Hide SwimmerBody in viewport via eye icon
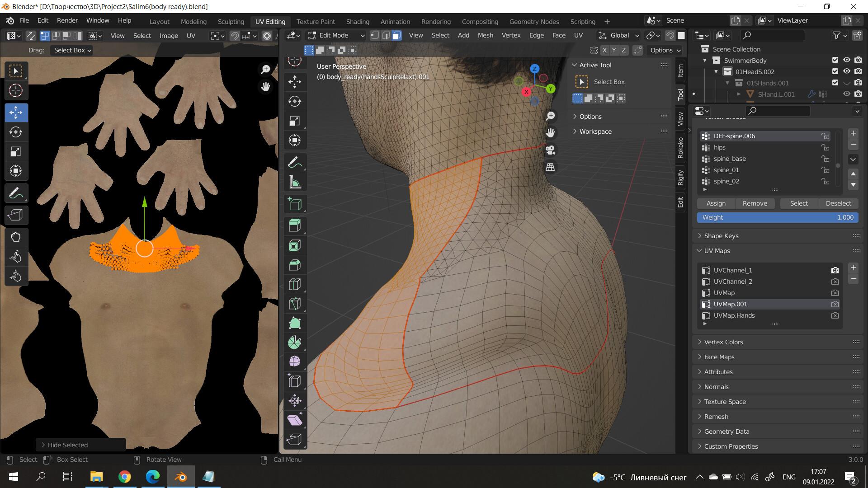 tap(847, 60)
